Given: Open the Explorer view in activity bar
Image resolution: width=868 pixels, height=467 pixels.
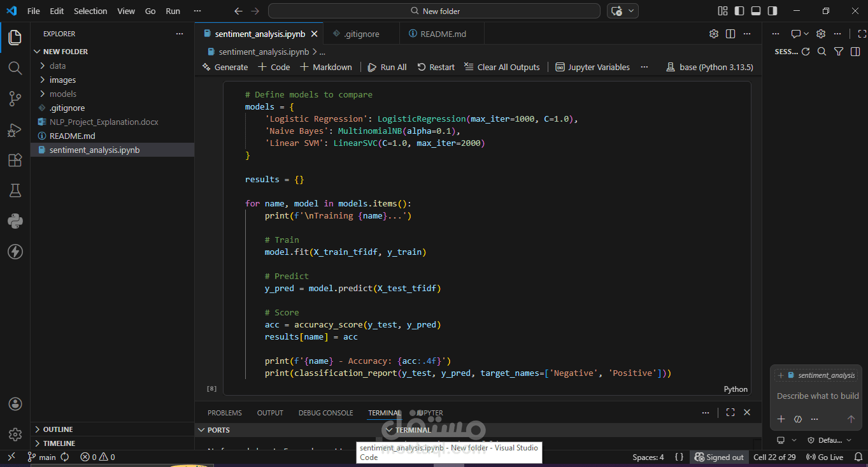Looking at the screenshot, I should 15,37.
